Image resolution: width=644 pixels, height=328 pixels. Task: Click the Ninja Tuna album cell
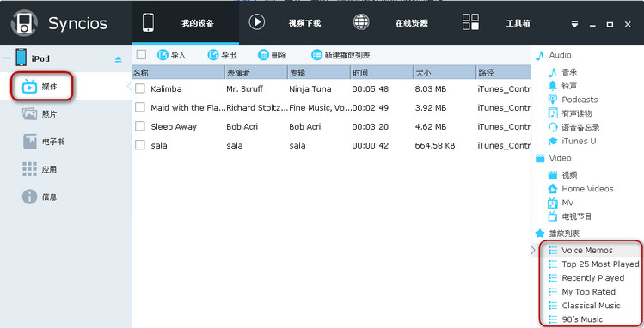coord(310,89)
